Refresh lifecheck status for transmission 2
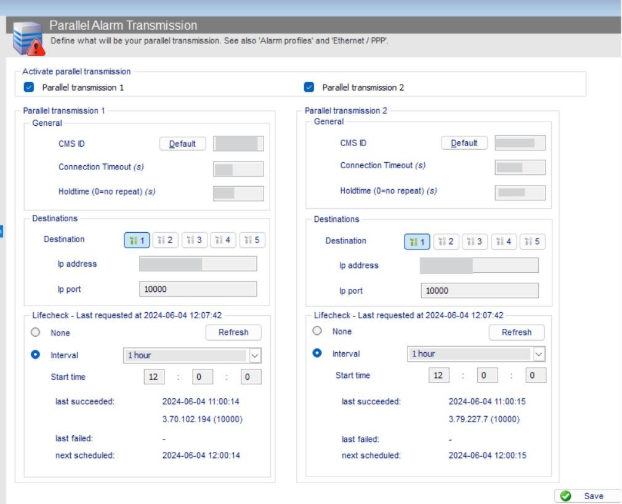 tap(516, 332)
